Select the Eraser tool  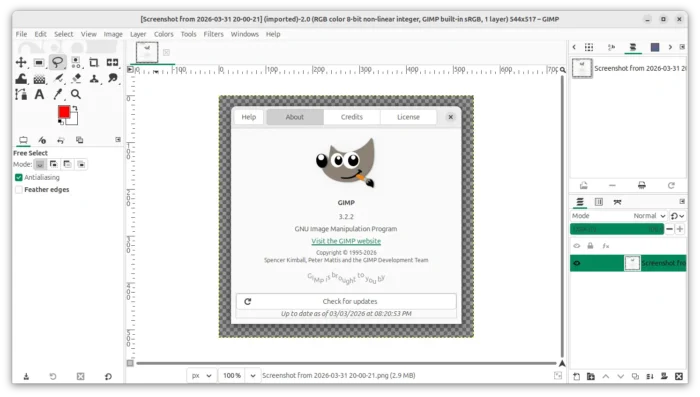click(76, 79)
